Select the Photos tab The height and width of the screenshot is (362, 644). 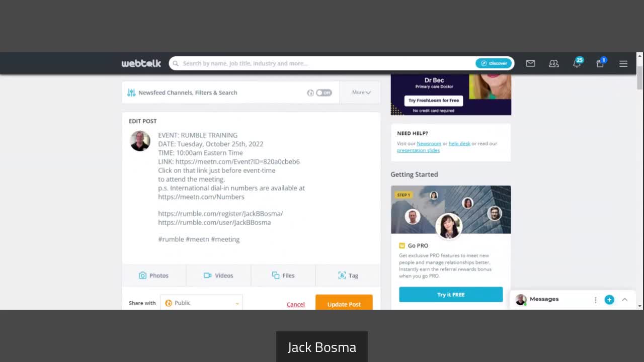tap(154, 276)
